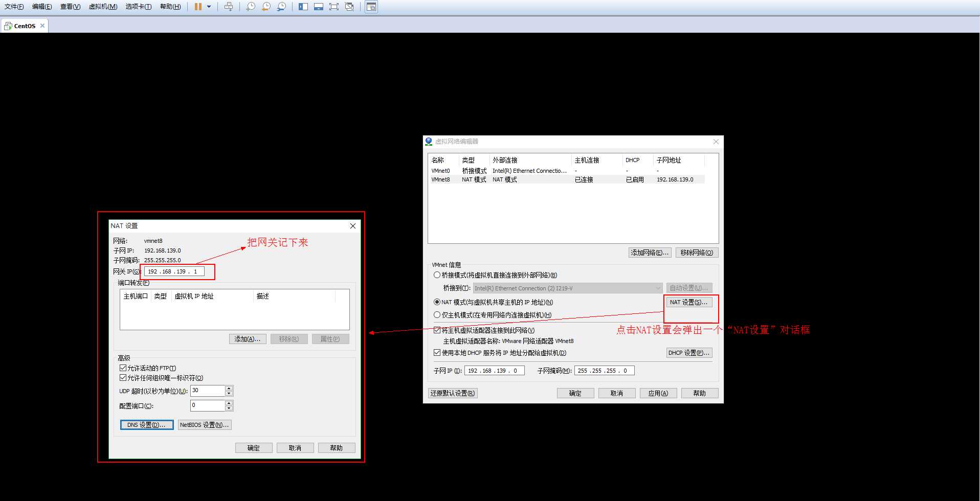Click the 移除网络(O) button
The width and height of the screenshot is (980, 501).
coord(697,253)
